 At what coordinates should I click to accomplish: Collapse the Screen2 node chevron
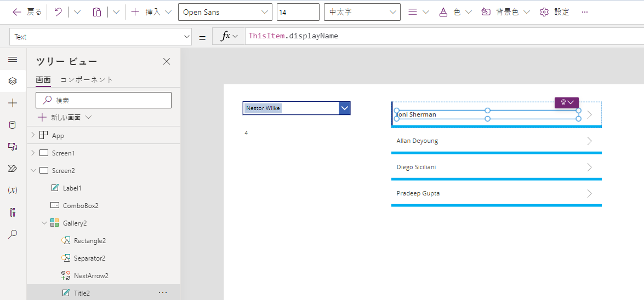(33, 170)
